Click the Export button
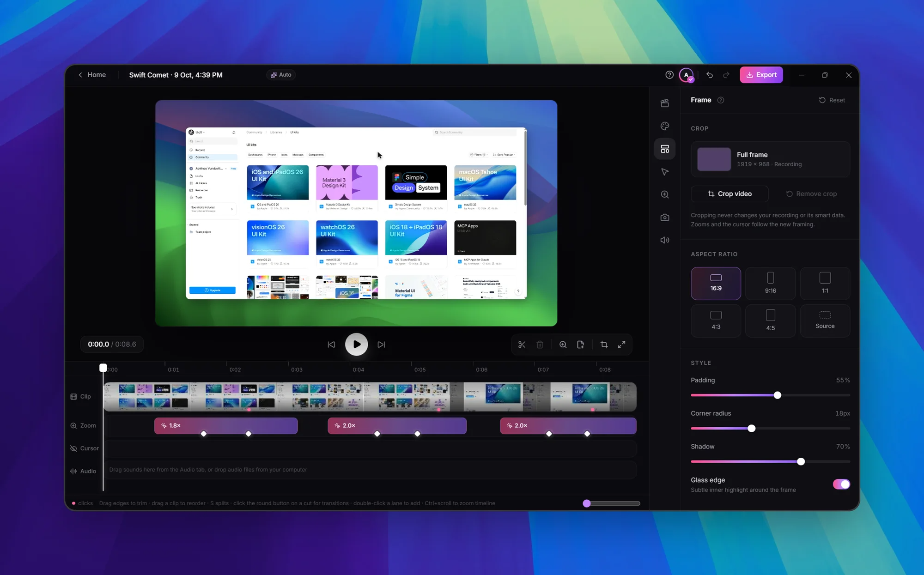Viewport: 924px width, 575px height. (x=761, y=75)
